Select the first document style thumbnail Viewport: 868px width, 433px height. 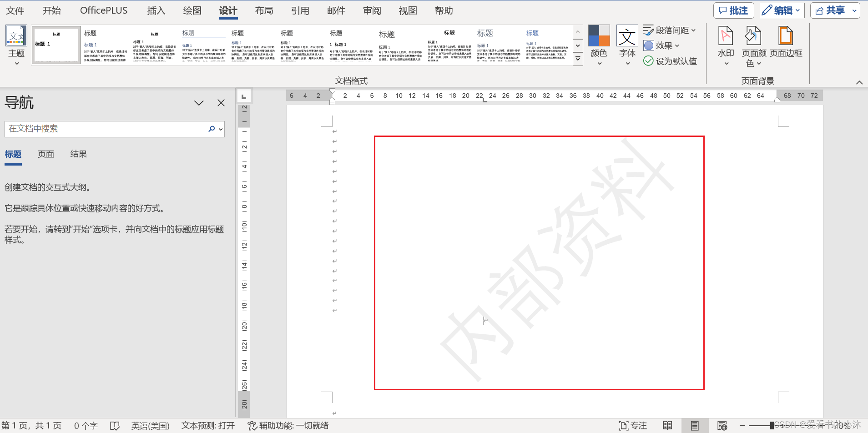[x=56, y=45]
